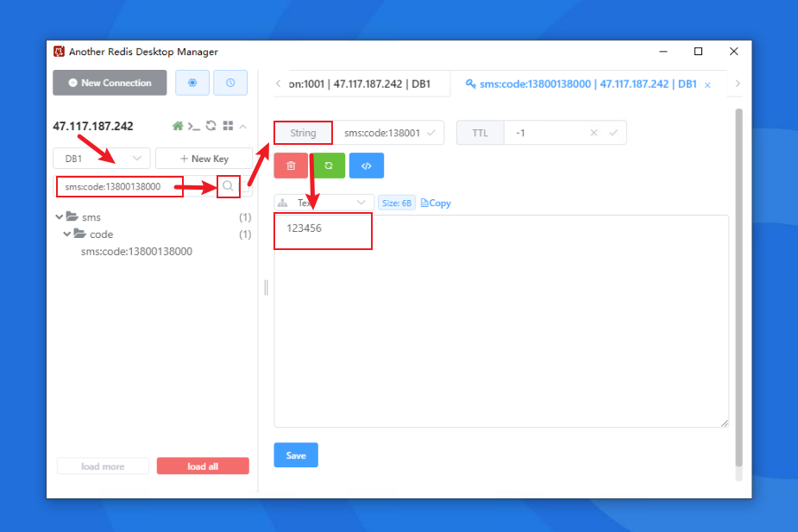
Task: Click the search magnifier icon
Action: click(228, 186)
